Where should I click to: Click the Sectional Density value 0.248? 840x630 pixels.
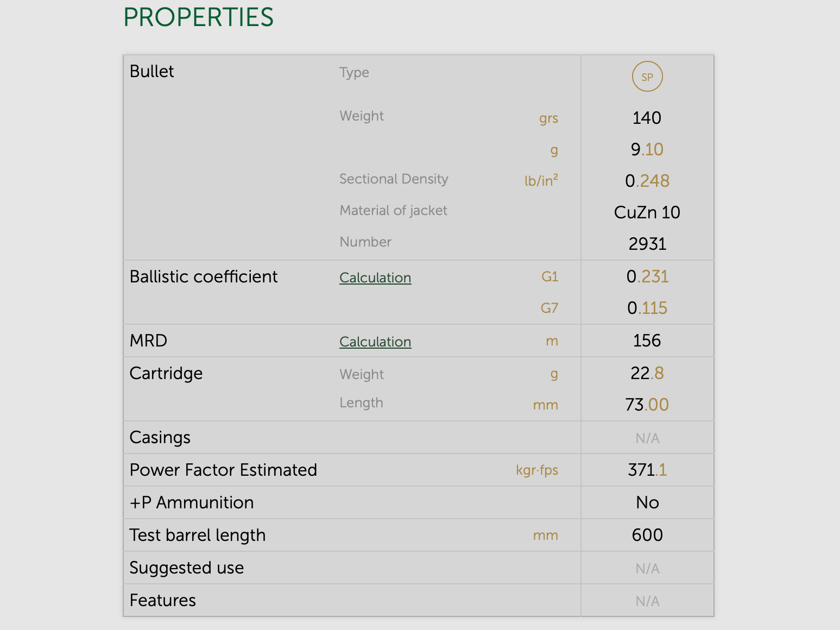[647, 181]
